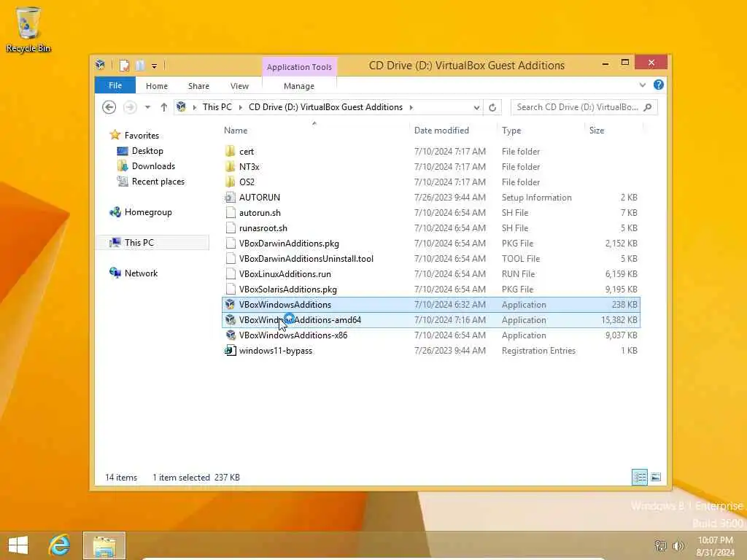Switch to Large icons view in status bar

tap(656, 477)
